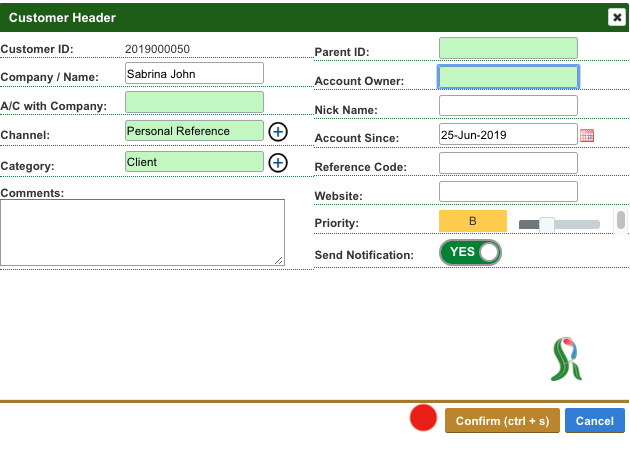Image resolution: width=630 pixels, height=450 pixels.
Task: Open the Category field showing Client
Action: click(194, 162)
